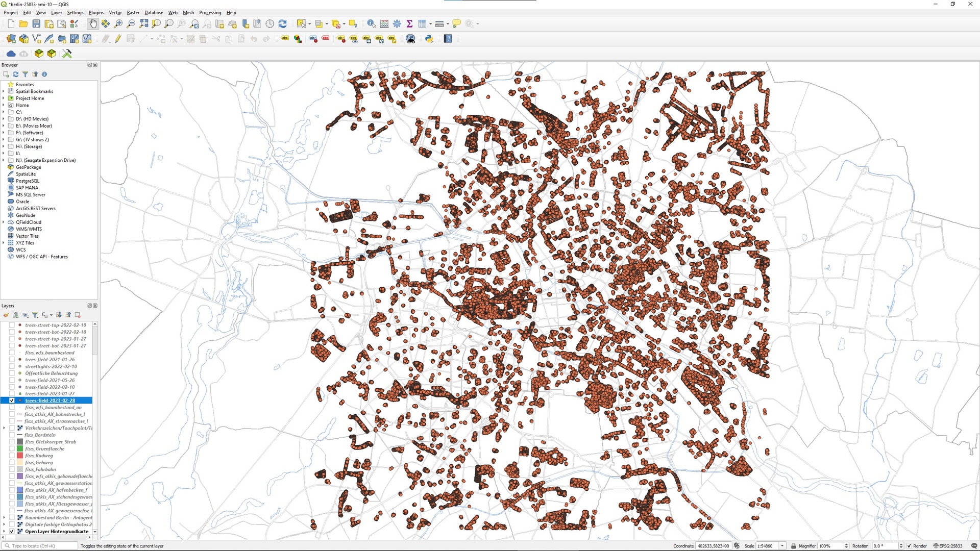The width and height of the screenshot is (980, 551).
Task: Select the Pan Map hand tool
Action: (x=93, y=24)
